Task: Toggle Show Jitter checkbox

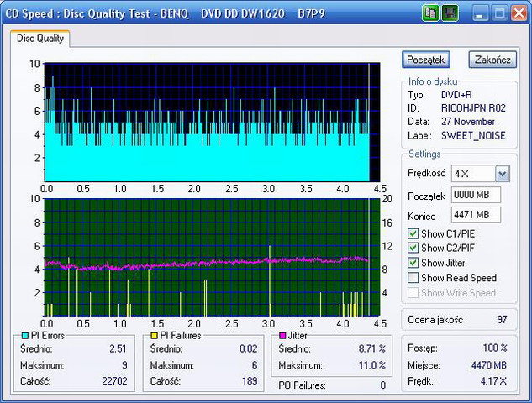Action: [x=413, y=263]
